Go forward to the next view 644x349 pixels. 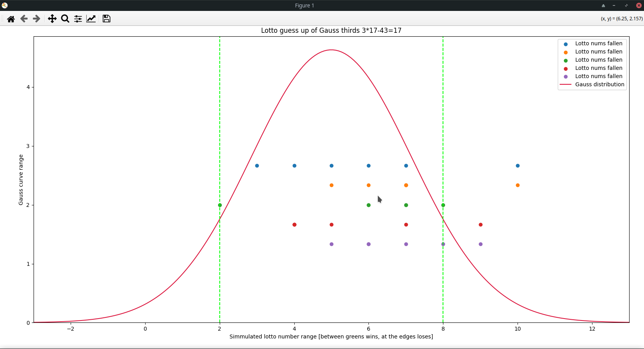[36, 19]
